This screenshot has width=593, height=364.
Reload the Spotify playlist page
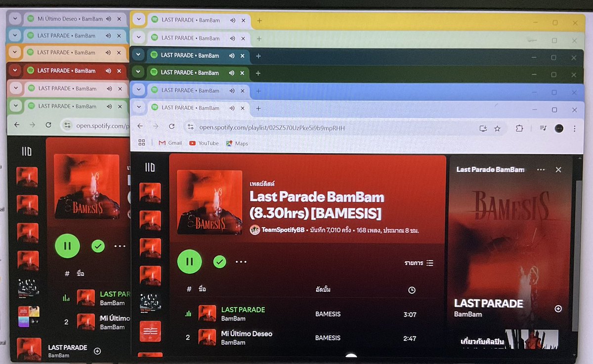tap(171, 126)
